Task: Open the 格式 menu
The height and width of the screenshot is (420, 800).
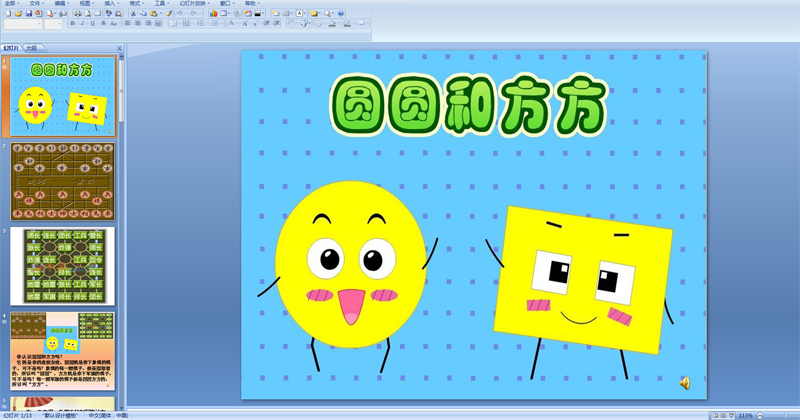Action: coord(135,4)
